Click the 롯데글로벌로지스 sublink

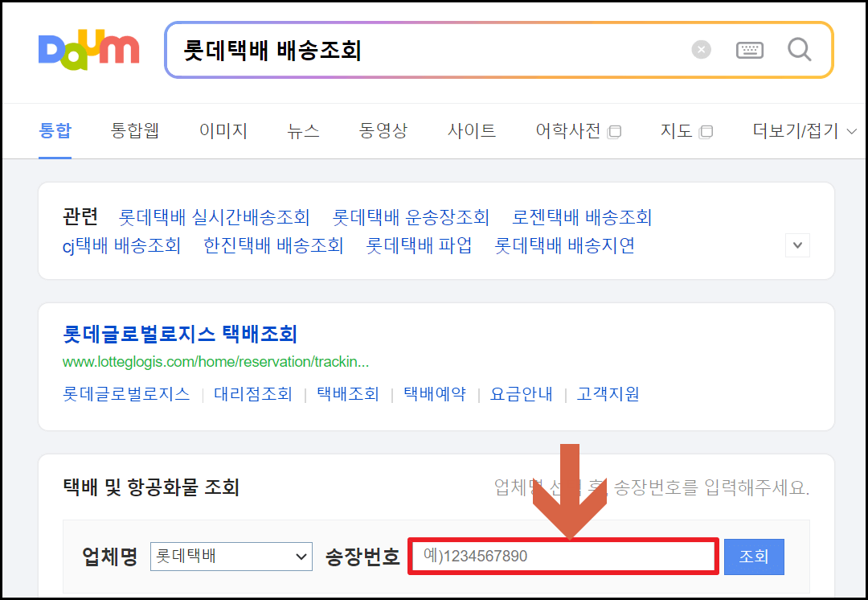(x=126, y=394)
